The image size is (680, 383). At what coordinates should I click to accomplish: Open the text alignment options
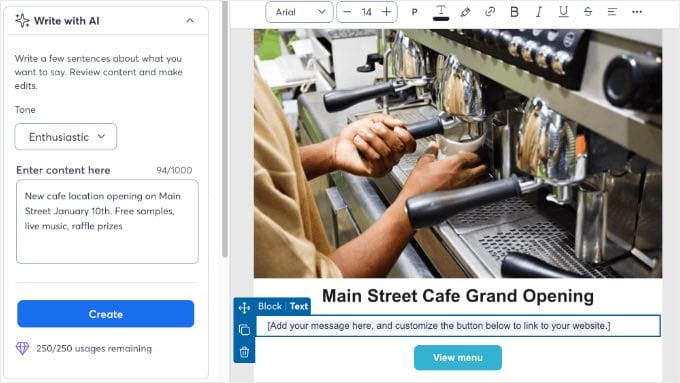(x=612, y=12)
